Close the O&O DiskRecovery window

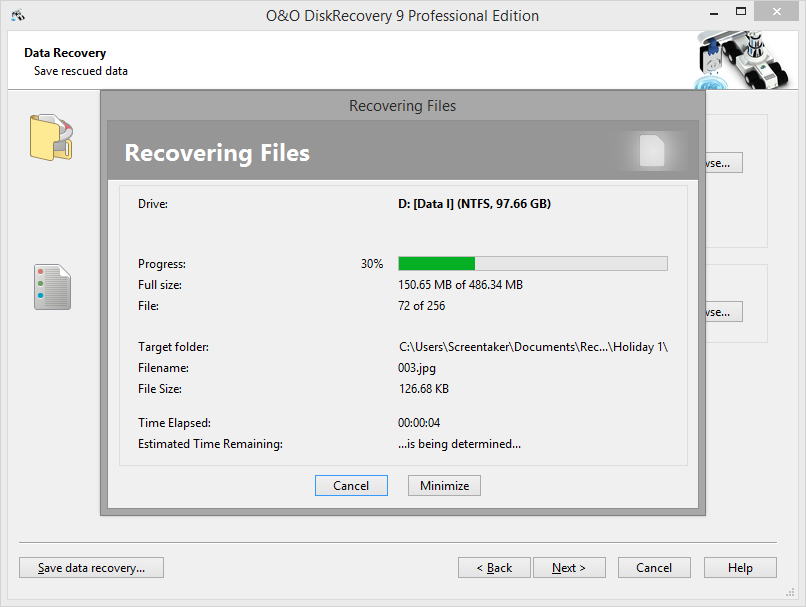click(776, 11)
